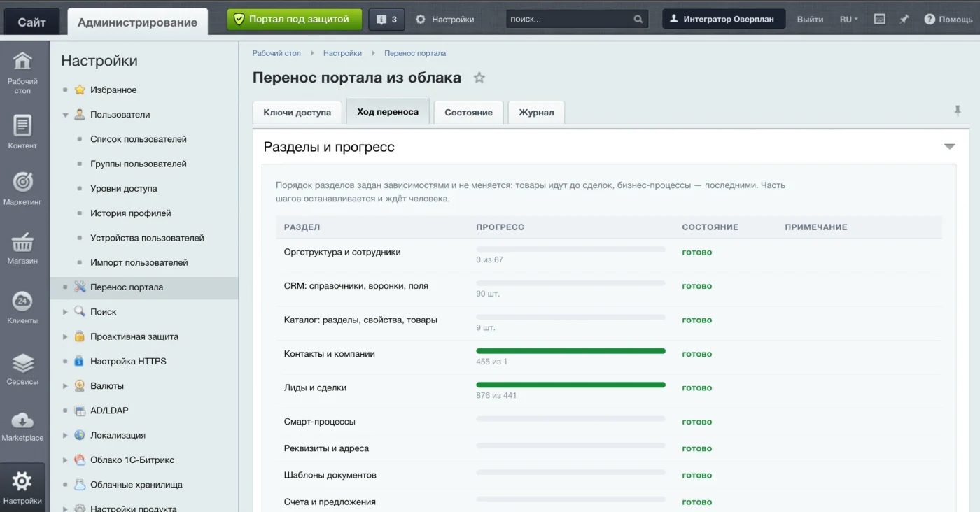The image size is (980, 512).
Task: Switch to the Журнал tab
Action: pyautogui.click(x=536, y=112)
